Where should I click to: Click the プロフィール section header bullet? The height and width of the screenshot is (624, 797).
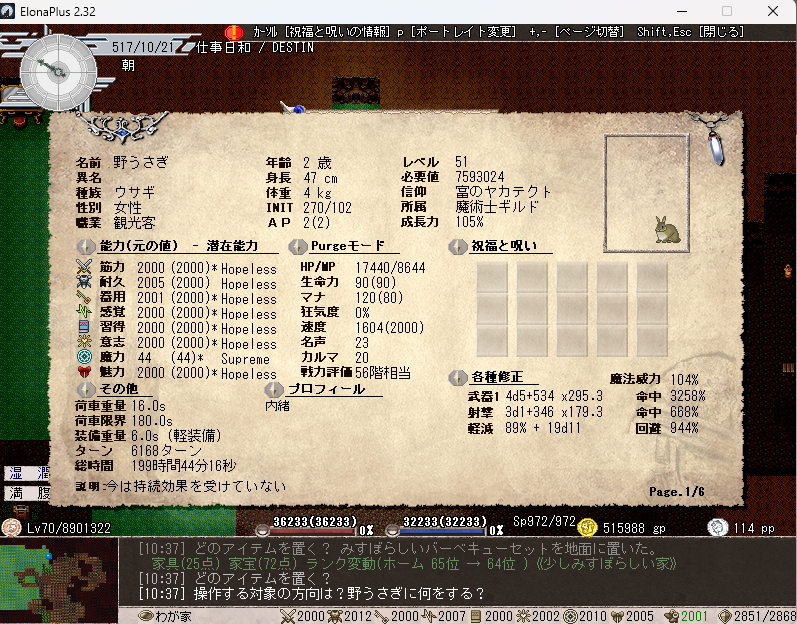tap(274, 389)
